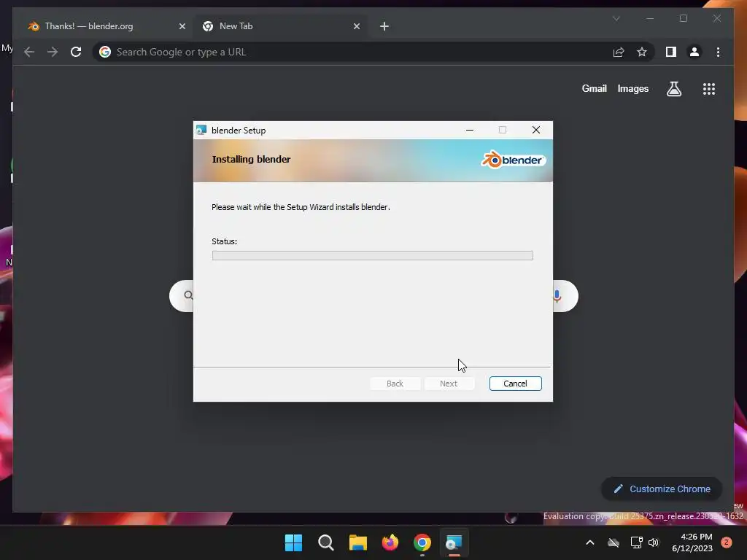Click the 'Installing blender' heading
Screen dimensions: 747x560
point(251,159)
